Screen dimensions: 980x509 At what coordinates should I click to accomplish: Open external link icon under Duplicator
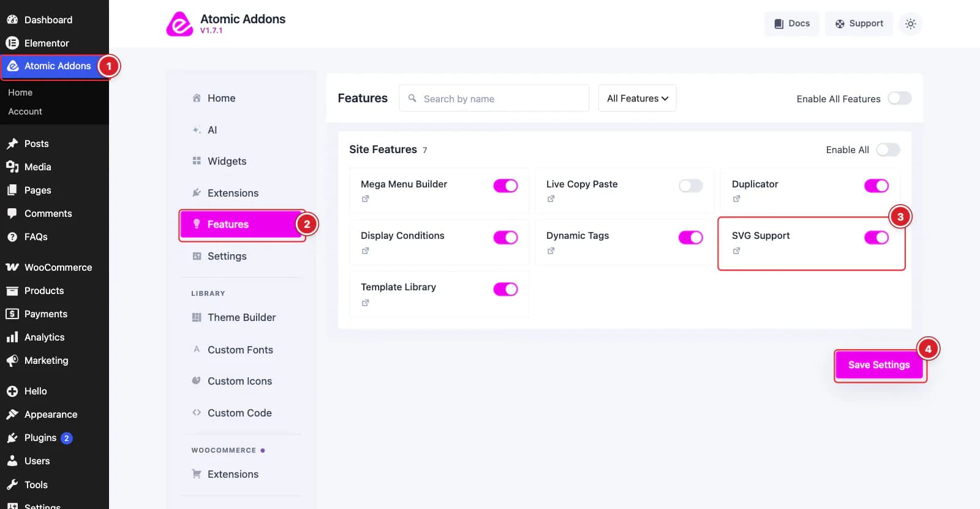737,198
